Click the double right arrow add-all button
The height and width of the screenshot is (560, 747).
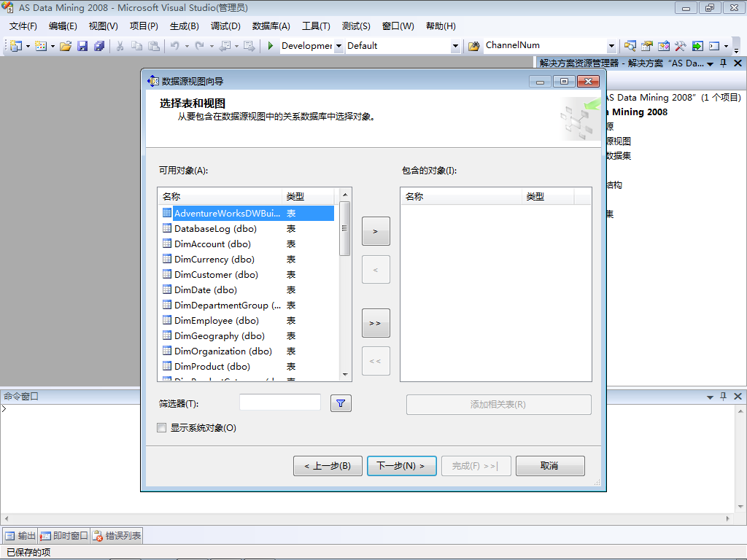tap(376, 323)
